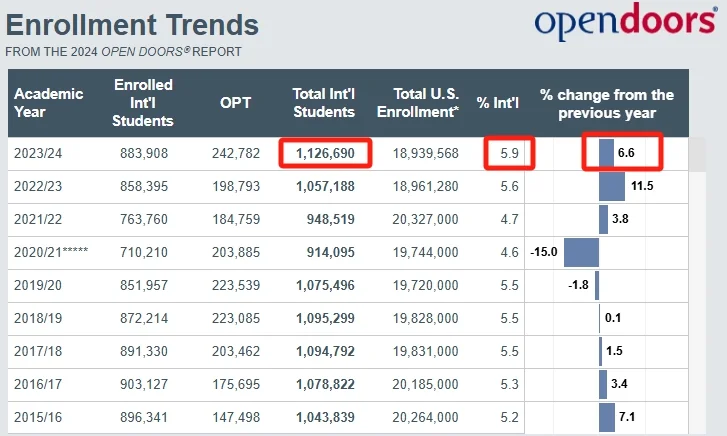Image resolution: width=727 pixels, height=436 pixels.
Task: Click the 7.1 change bar for 2015/16
Action: [x=607, y=415]
